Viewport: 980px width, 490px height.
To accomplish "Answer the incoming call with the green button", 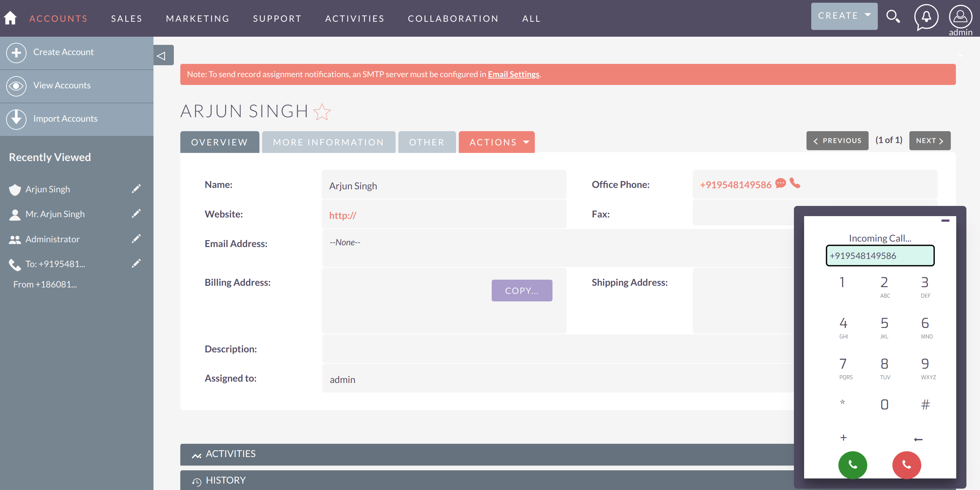I will click(852, 465).
